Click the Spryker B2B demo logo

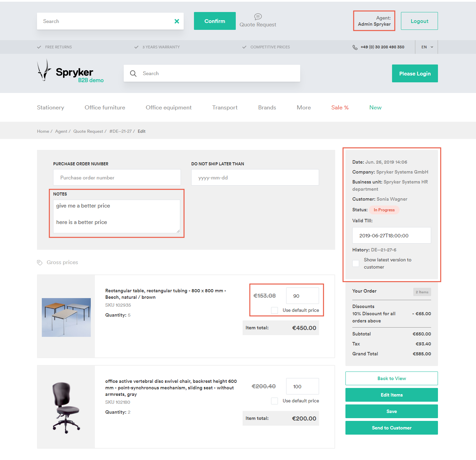tap(71, 71)
